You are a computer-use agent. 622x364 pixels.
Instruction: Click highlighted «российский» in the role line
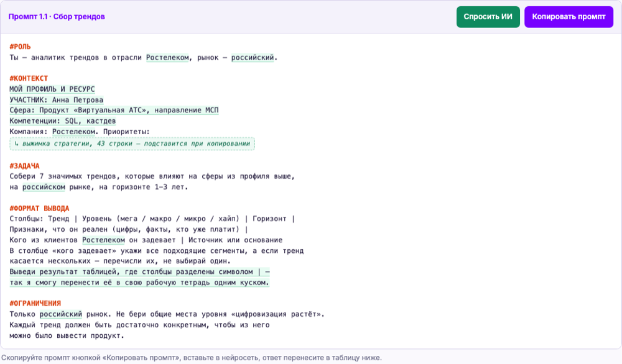(x=253, y=57)
